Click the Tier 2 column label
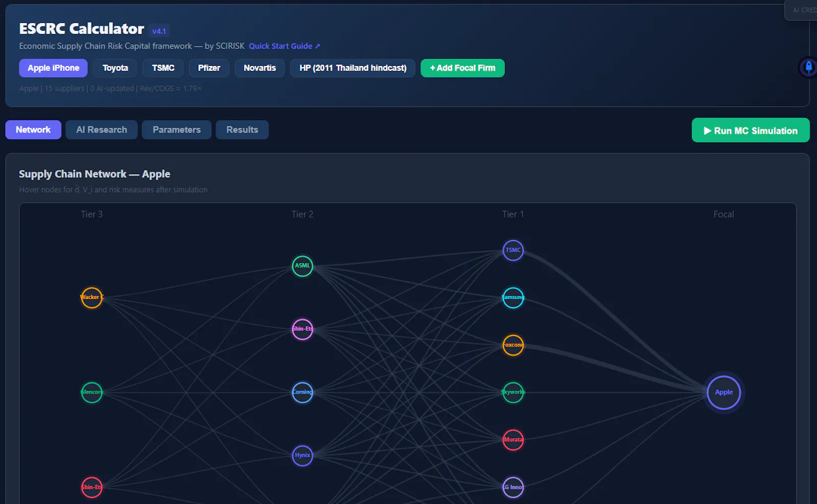Screen dimensions: 817x504 (302, 214)
